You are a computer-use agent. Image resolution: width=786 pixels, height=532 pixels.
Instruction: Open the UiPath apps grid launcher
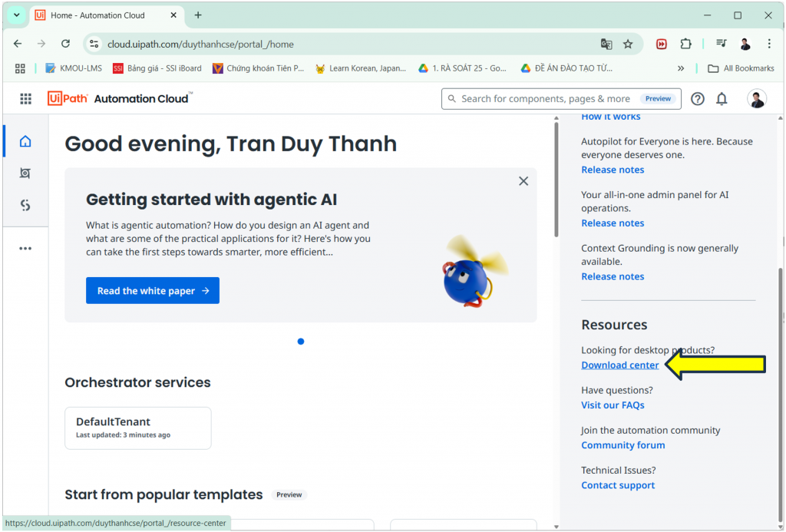tap(25, 99)
